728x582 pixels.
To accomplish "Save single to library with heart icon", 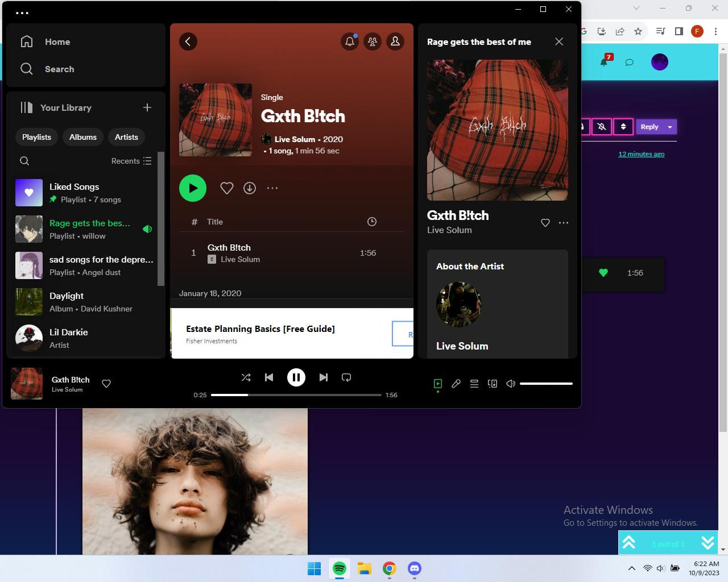I will [x=227, y=188].
